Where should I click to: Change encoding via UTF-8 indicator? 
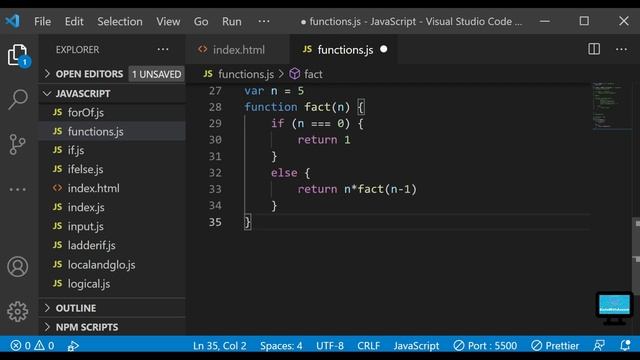pos(330,346)
